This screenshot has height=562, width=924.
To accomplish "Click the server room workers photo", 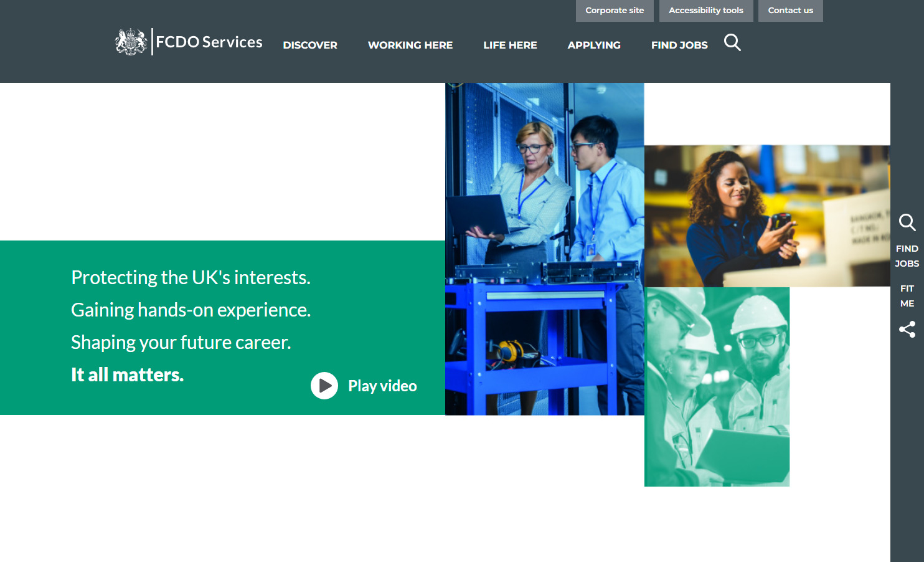I will click(x=545, y=248).
